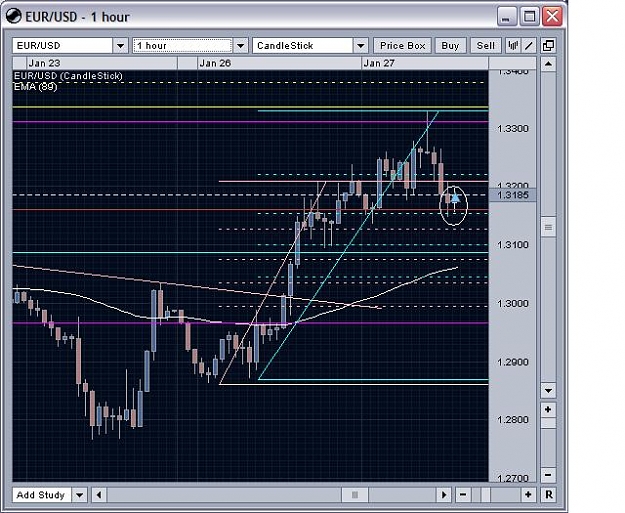625x513 pixels.
Task: Click the horizontal scrollbar thumb
Action: (355, 495)
